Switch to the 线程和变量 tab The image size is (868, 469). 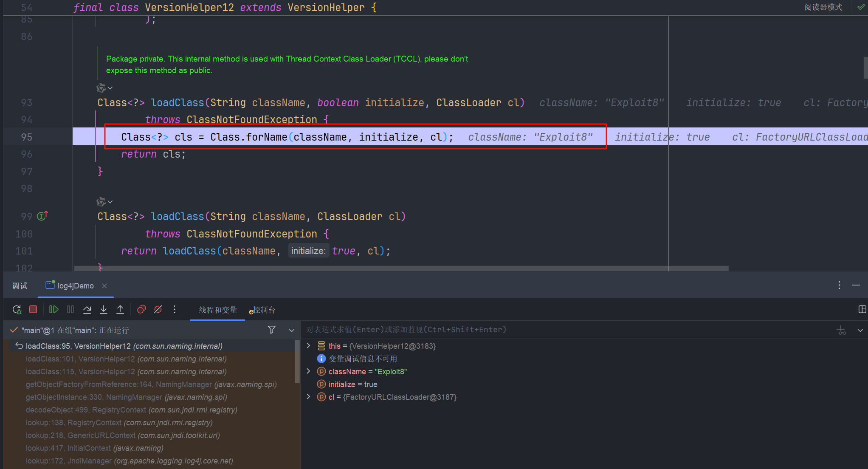[217, 310]
